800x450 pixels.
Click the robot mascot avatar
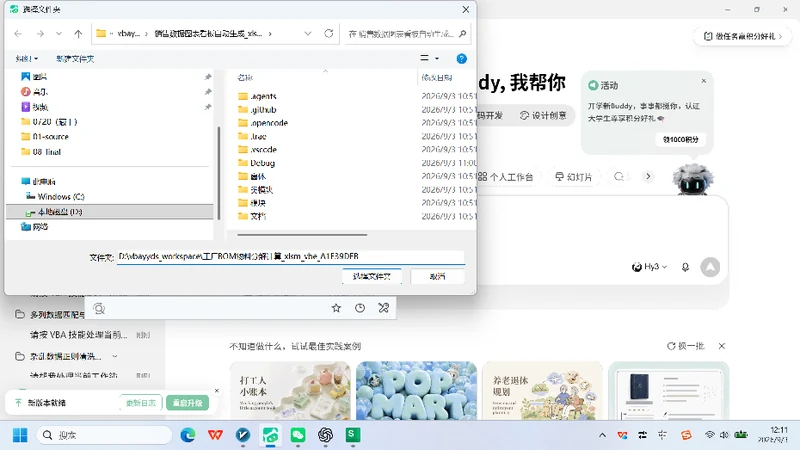tap(692, 180)
